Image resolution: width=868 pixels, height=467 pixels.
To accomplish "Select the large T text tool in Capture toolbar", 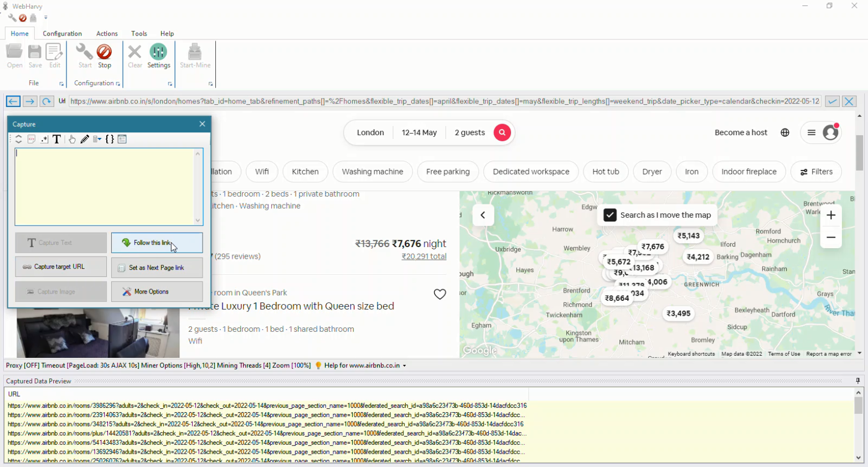I will coord(56,140).
